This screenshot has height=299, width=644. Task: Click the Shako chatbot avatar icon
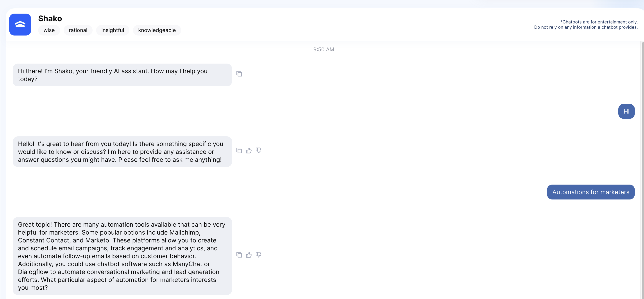(20, 25)
